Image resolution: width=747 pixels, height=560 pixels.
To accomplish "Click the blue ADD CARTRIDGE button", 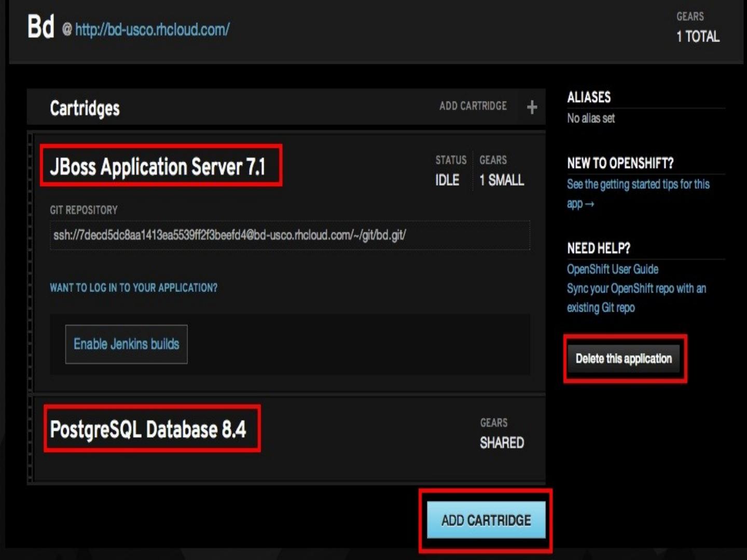I will pos(486,520).
